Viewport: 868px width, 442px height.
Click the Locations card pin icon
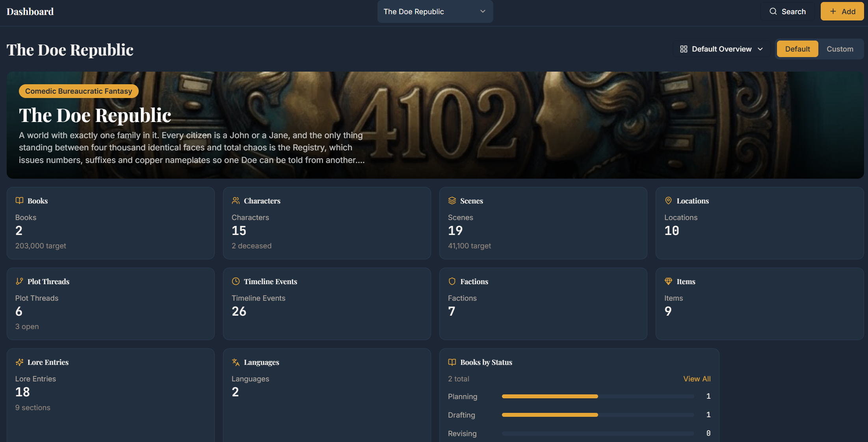[x=668, y=201]
